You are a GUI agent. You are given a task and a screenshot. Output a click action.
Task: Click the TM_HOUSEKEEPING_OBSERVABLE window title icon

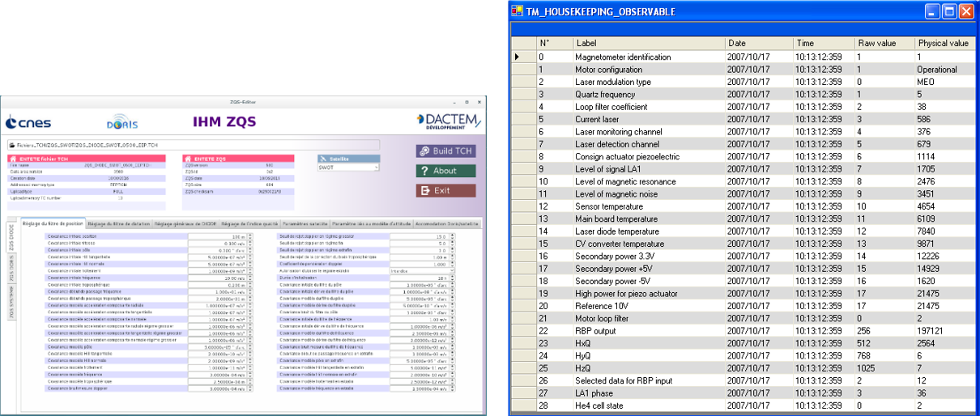point(518,11)
